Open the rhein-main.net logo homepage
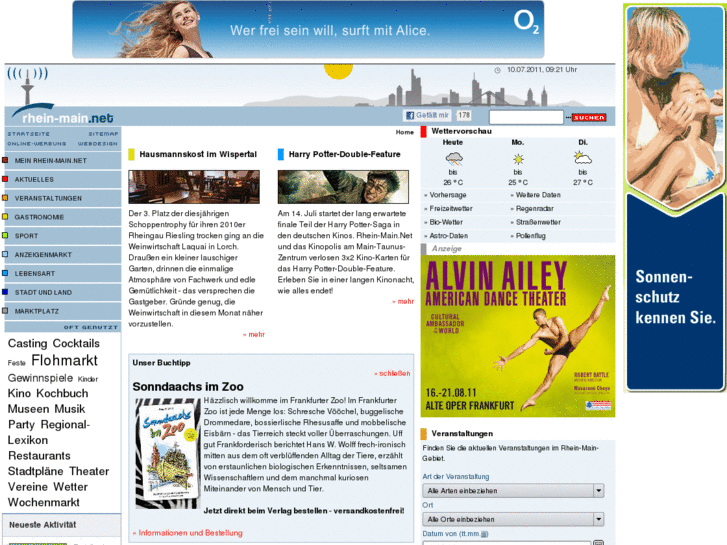The image size is (727, 545). click(x=67, y=118)
